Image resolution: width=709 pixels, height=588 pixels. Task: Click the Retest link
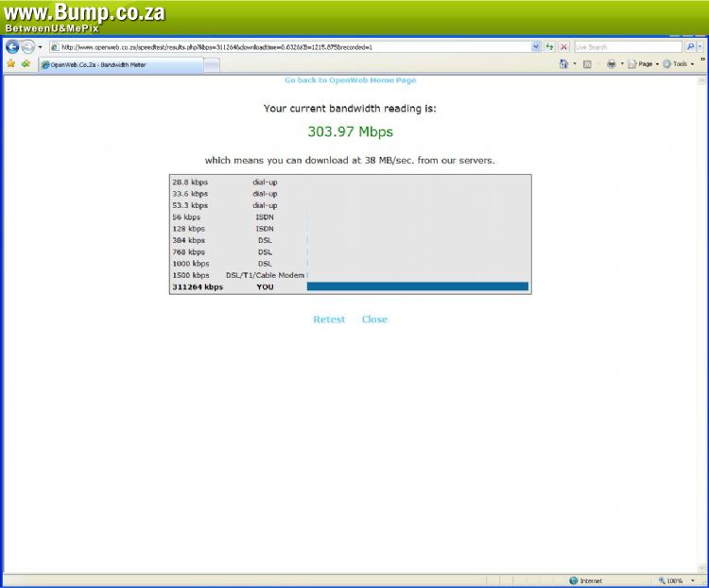coord(329,320)
